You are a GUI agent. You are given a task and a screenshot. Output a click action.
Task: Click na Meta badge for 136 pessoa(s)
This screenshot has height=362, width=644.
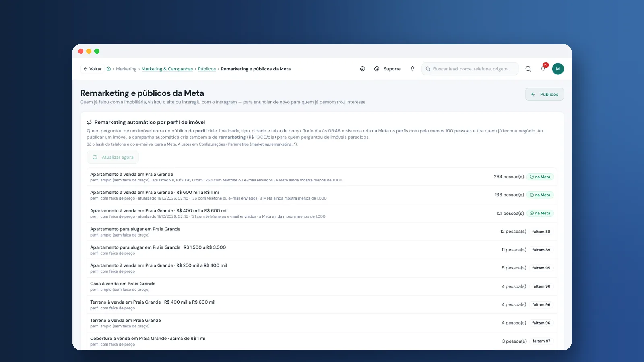point(540,195)
